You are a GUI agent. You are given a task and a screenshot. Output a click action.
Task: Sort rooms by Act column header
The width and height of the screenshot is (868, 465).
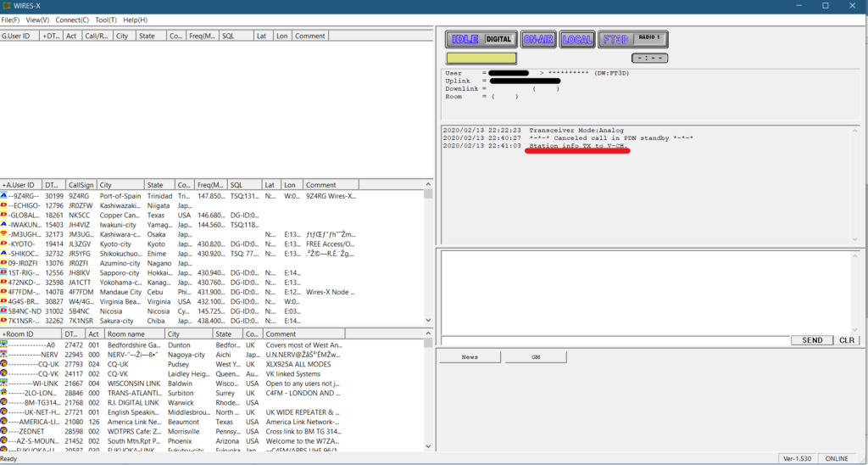tap(95, 334)
